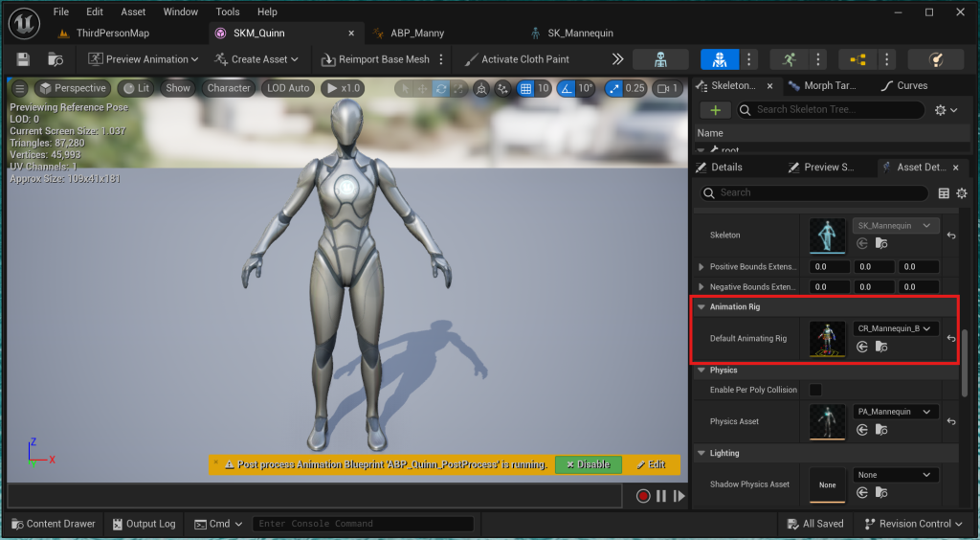Open the Content Drawer

click(x=54, y=524)
